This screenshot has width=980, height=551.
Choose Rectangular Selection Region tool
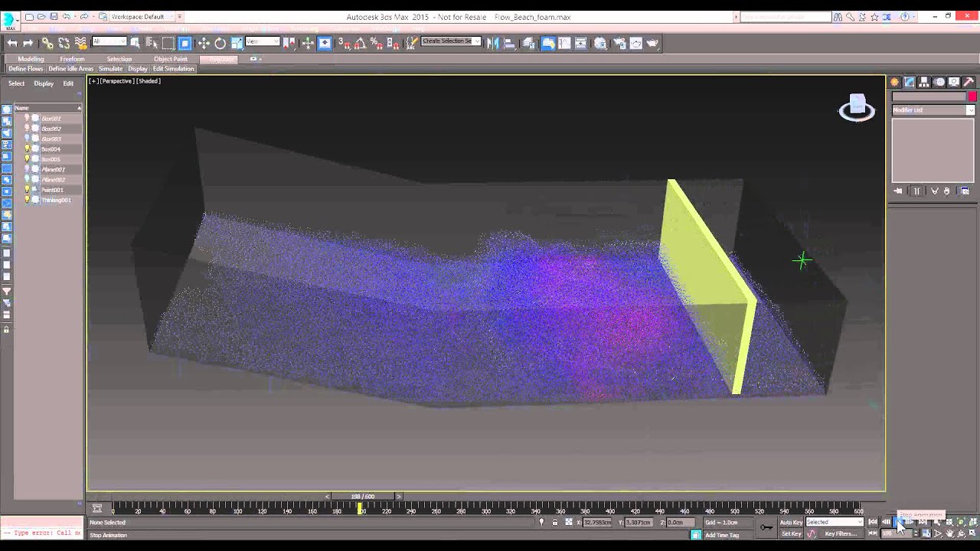click(x=168, y=44)
